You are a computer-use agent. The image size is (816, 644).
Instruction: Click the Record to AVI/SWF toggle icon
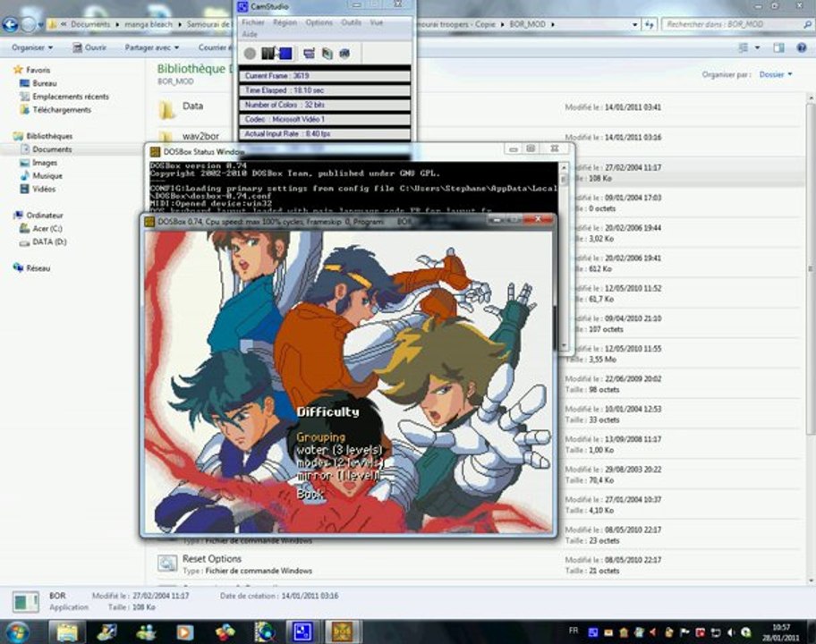[327, 53]
